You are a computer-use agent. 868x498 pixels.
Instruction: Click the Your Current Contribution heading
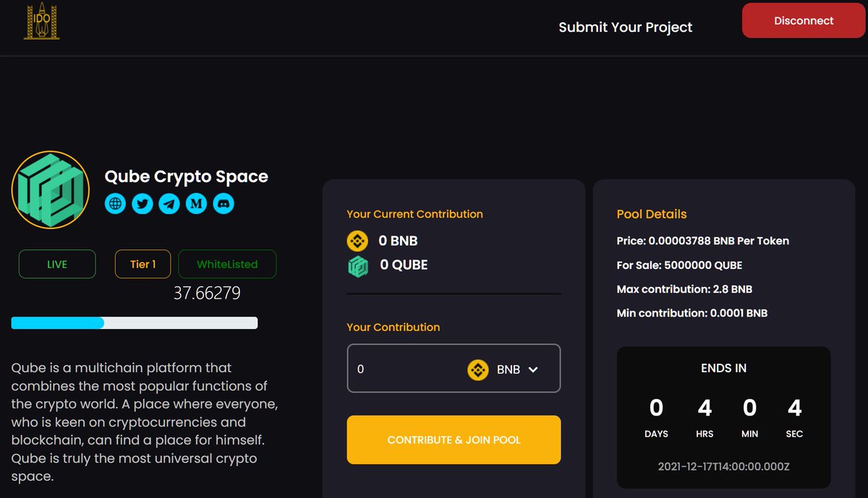pos(414,214)
